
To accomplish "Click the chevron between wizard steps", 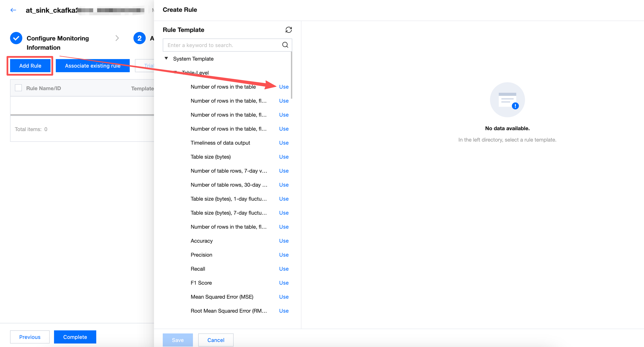I will (x=117, y=38).
